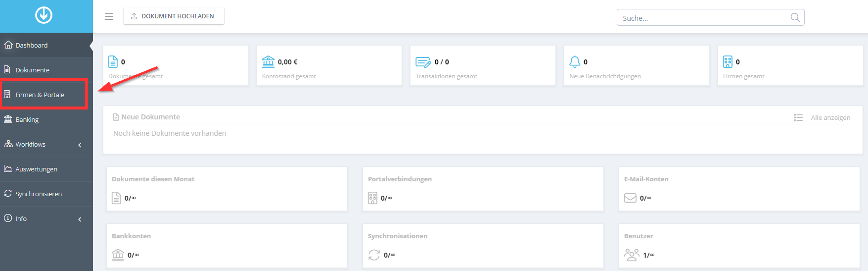The width and height of the screenshot is (868, 271).
Task: Click the download logo icon in header
Action: point(44,15)
